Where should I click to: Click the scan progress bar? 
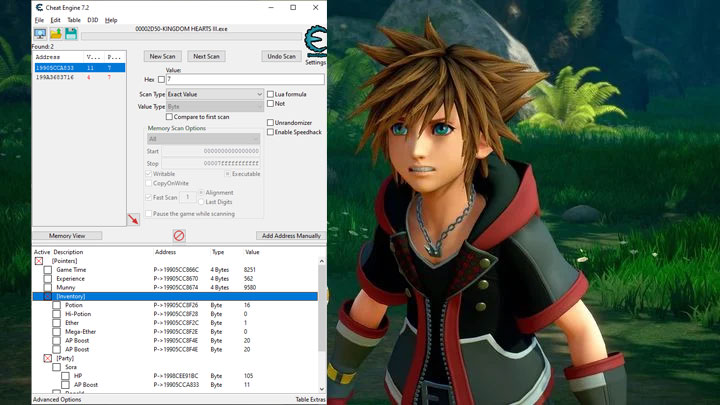click(191, 36)
